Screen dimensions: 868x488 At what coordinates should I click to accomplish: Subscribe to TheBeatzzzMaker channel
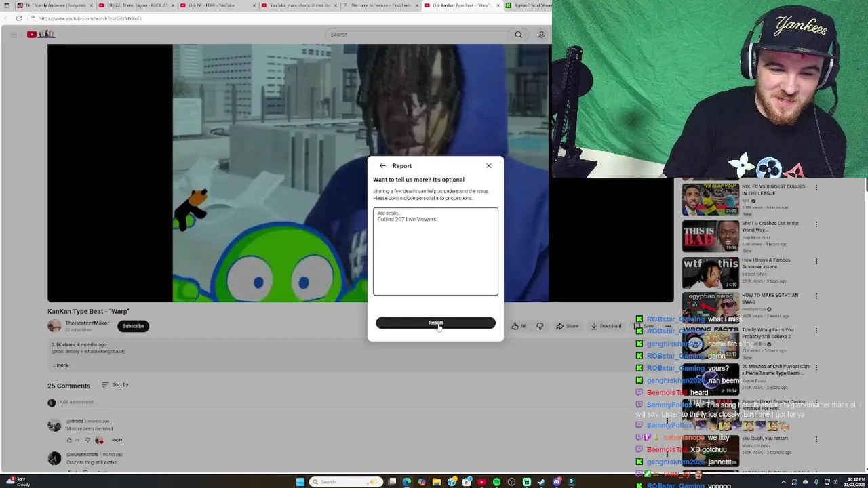[133, 326]
